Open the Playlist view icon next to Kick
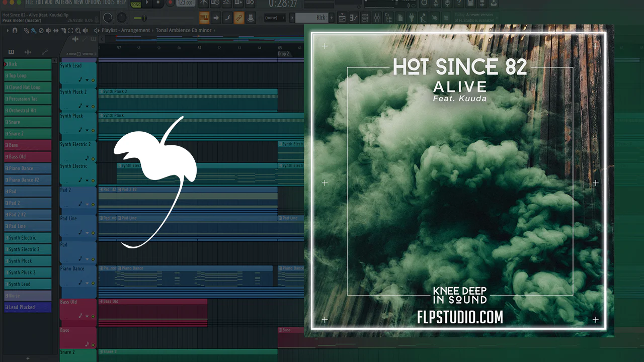The height and width of the screenshot is (362, 644). click(342, 18)
